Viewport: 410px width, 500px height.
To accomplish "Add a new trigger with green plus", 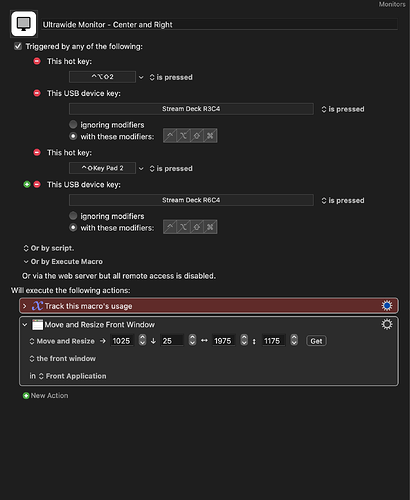I will coord(27,184).
